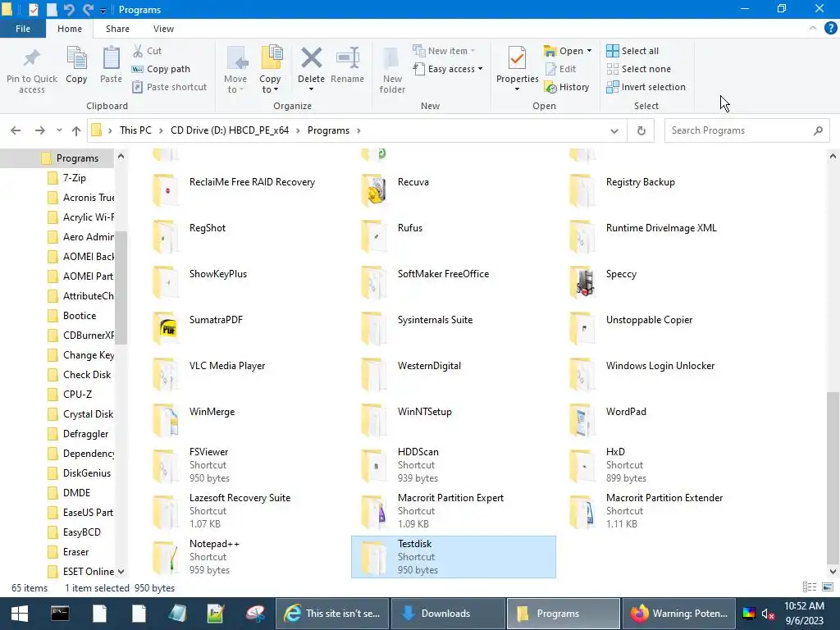Click the Paste ribbon icon
Screen dimensions: 840x630
click(x=111, y=58)
